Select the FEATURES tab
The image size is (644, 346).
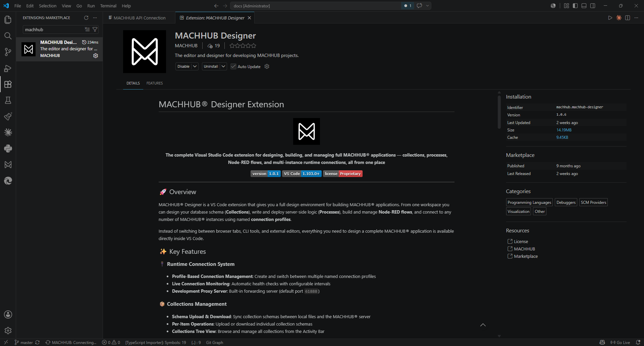155,83
